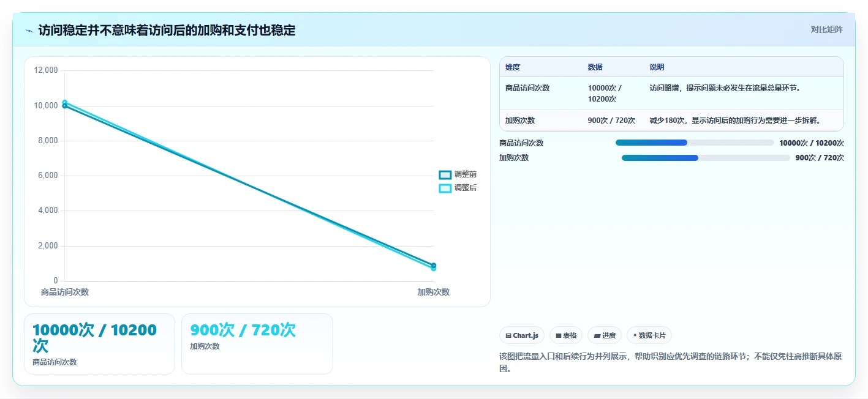The width and height of the screenshot is (868, 399).
Task: Click the description starting 访问略增
Action: [x=725, y=88]
